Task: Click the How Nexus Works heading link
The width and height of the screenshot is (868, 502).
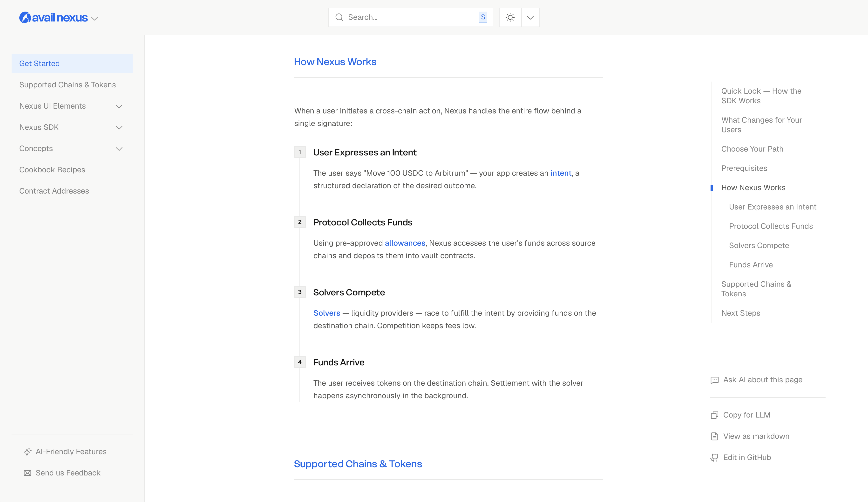Action: tap(335, 62)
